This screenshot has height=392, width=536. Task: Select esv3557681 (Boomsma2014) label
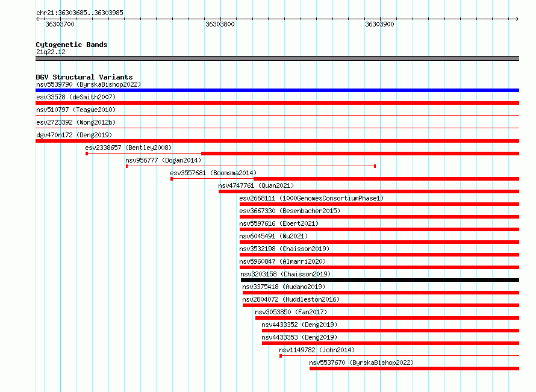tap(213, 173)
